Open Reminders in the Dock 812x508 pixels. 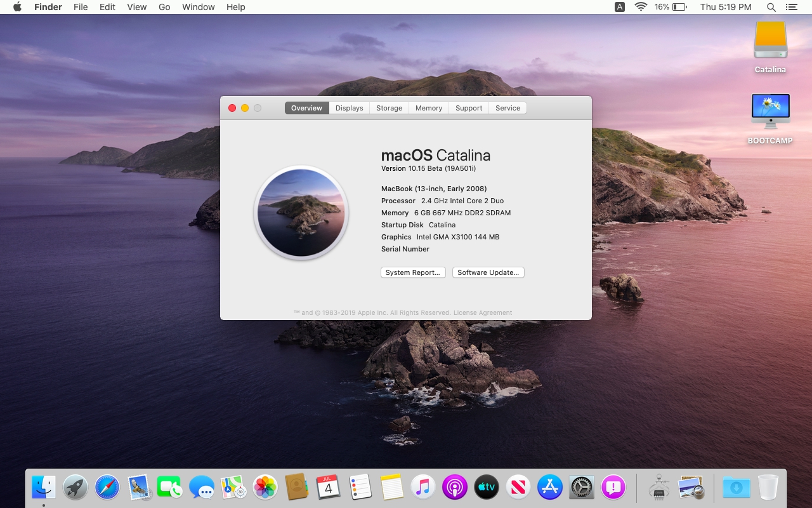tap(360, 487)
